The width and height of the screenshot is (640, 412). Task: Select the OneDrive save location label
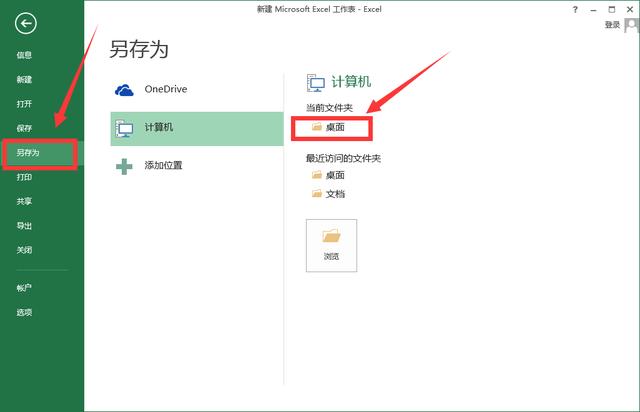pos(166,89)
